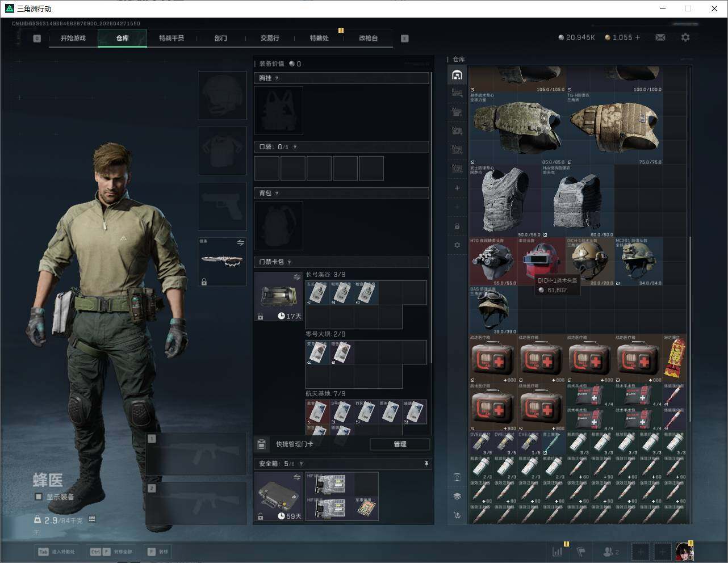Select the safe box with 59天 timer

(279, 496)
